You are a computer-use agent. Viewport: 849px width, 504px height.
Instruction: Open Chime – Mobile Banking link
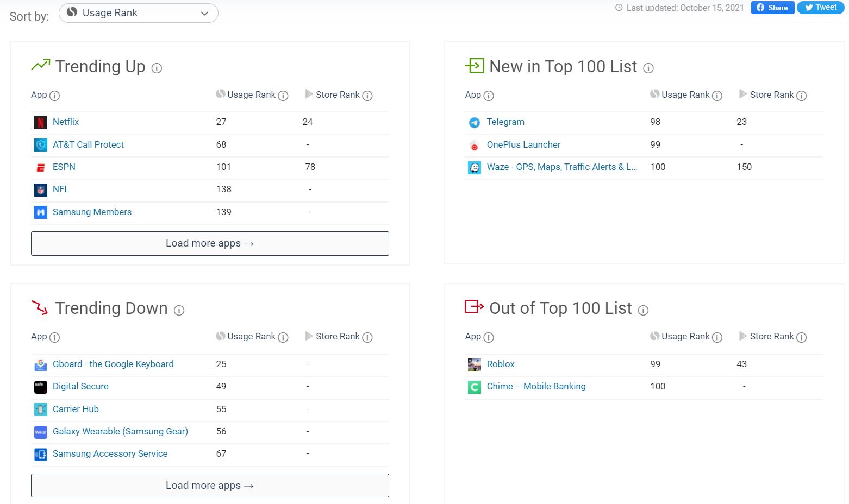coord(536,386)
